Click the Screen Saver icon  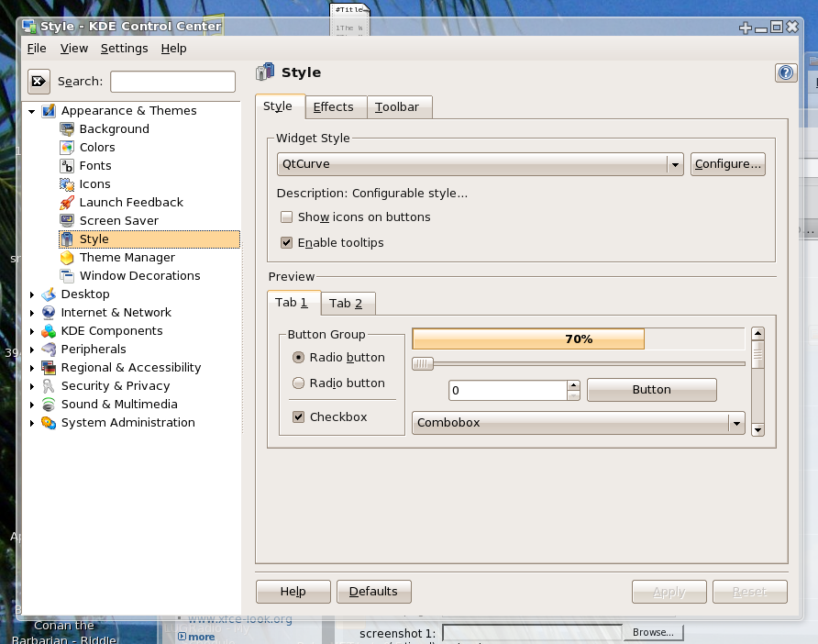[67, 221]
